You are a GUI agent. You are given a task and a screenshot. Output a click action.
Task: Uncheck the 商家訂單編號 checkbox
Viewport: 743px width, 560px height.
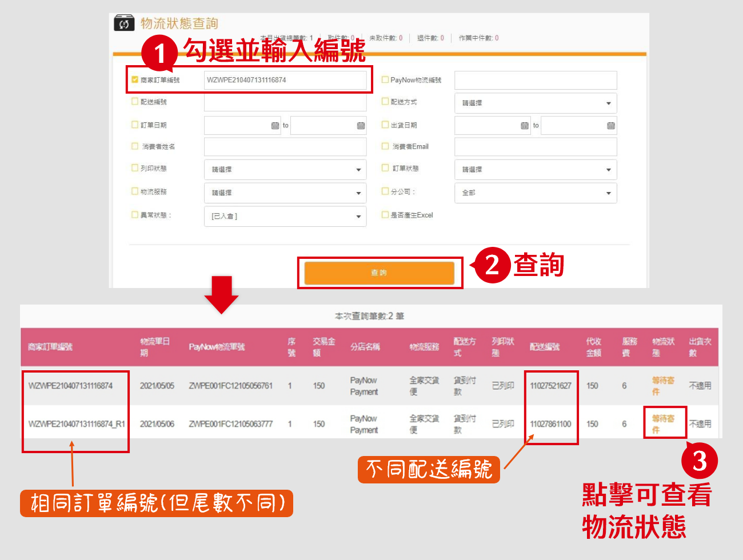135,80
